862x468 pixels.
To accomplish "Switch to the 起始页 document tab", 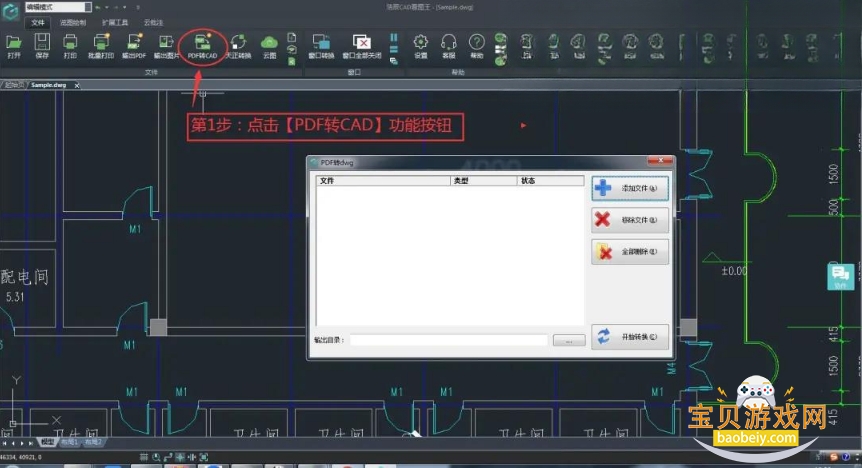I will pos(14,85).
